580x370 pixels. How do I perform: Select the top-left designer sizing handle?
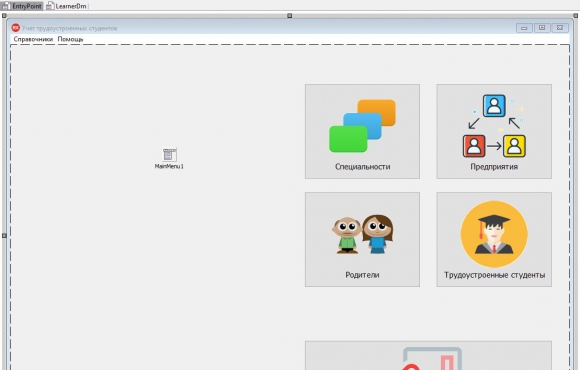click(4, 16)
